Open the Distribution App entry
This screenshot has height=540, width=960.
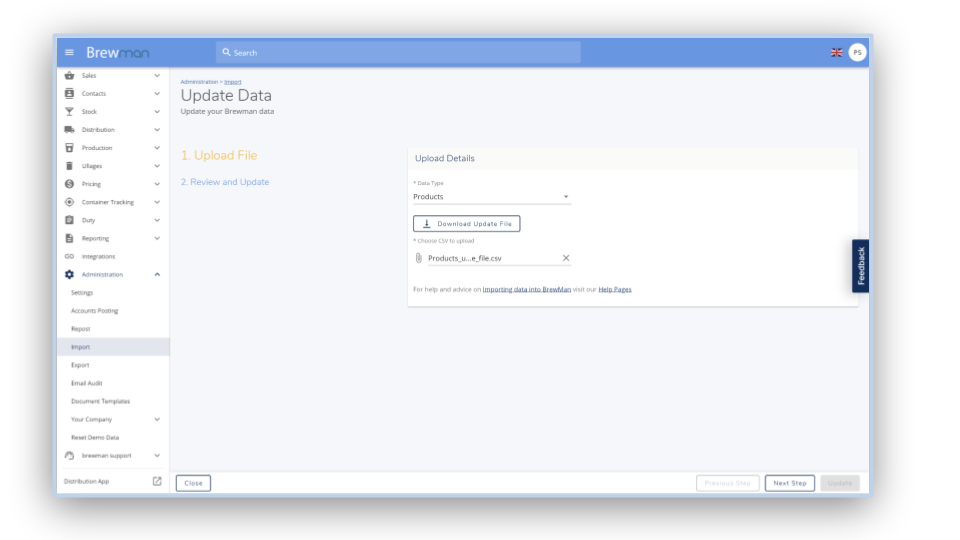click(x=113, y=481)
